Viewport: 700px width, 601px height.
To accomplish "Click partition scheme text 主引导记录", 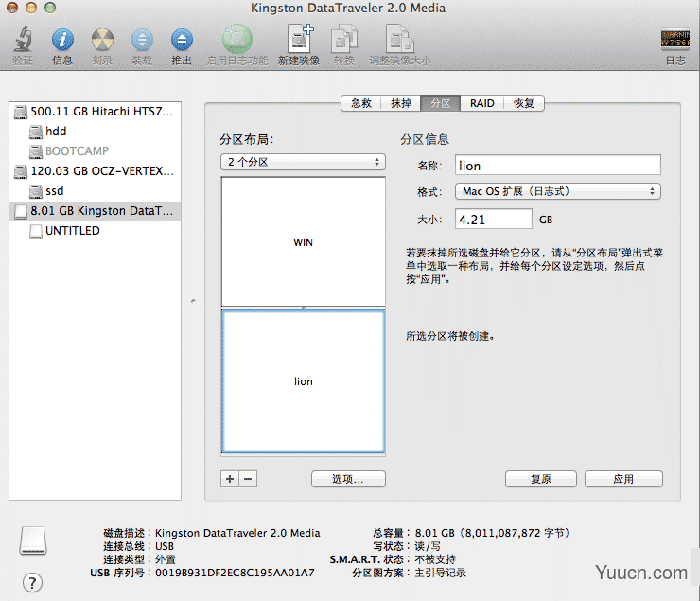I will [440, 573].
